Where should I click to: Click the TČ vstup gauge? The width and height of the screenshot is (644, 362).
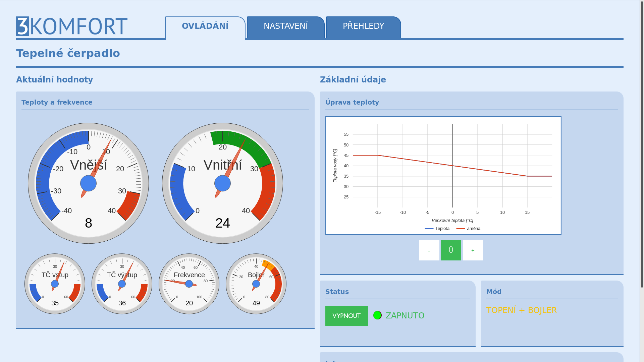pos(55,284)
